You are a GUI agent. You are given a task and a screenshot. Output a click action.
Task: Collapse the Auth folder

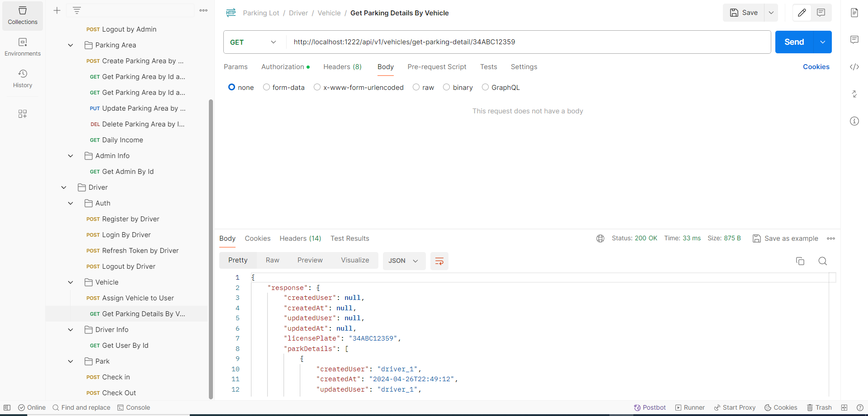point(71,203)
